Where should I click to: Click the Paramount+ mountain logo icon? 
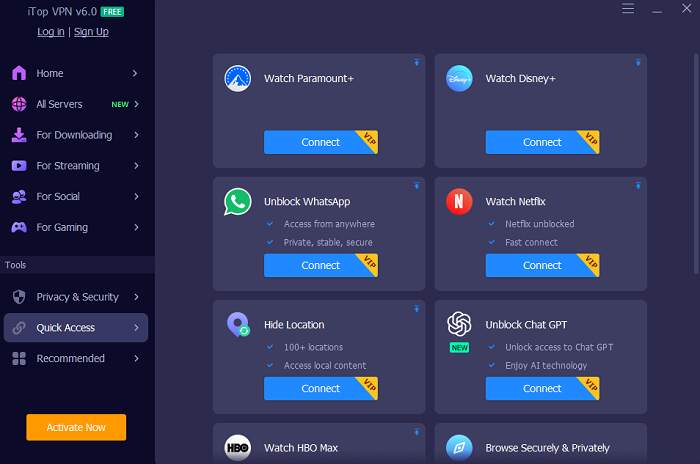click(x=238, y=79)
